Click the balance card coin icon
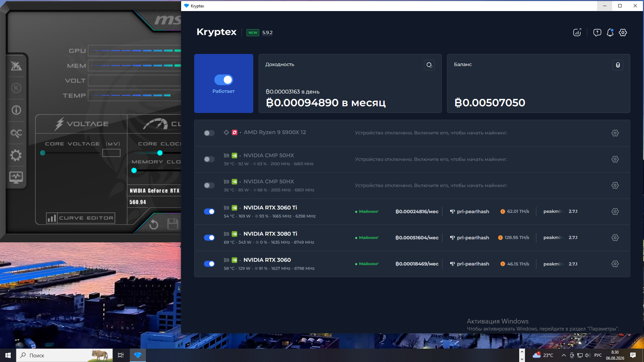 (x=618, y=65)
